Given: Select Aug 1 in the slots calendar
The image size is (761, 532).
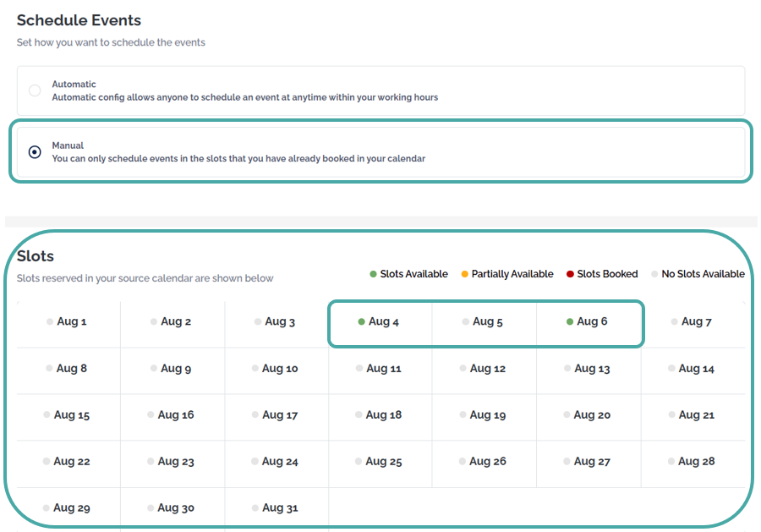Looking at the screenshot, I should [x=68, y=321].
